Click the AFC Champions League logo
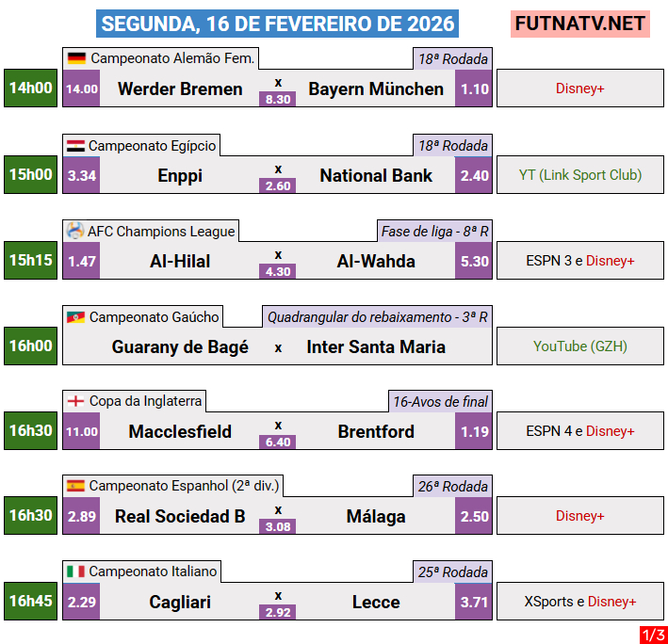This screenshot has width=668, height=644. [x=75, y=231]
